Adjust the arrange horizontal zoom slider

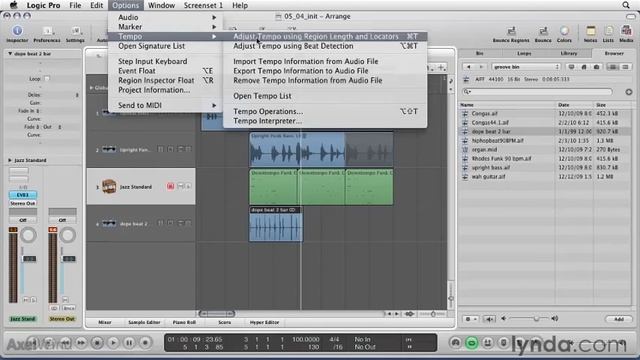tap(433, 314)
